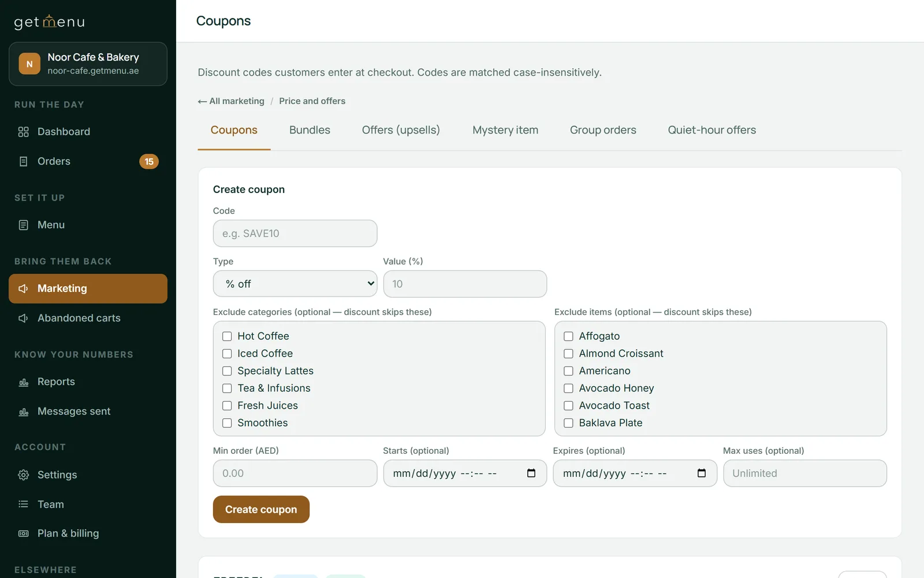Check the Almond Croissant checkbox
The image size is (924, 578).
coord(568,354)
